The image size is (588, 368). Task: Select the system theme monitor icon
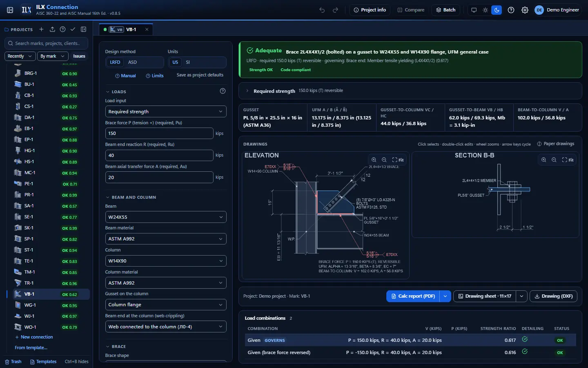pos(474,10)
